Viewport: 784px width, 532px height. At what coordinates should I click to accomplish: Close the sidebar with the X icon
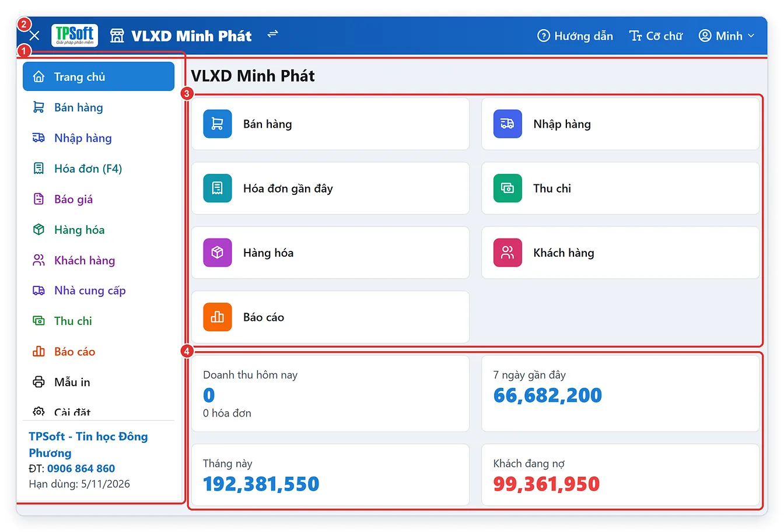[x=34, y=36]
